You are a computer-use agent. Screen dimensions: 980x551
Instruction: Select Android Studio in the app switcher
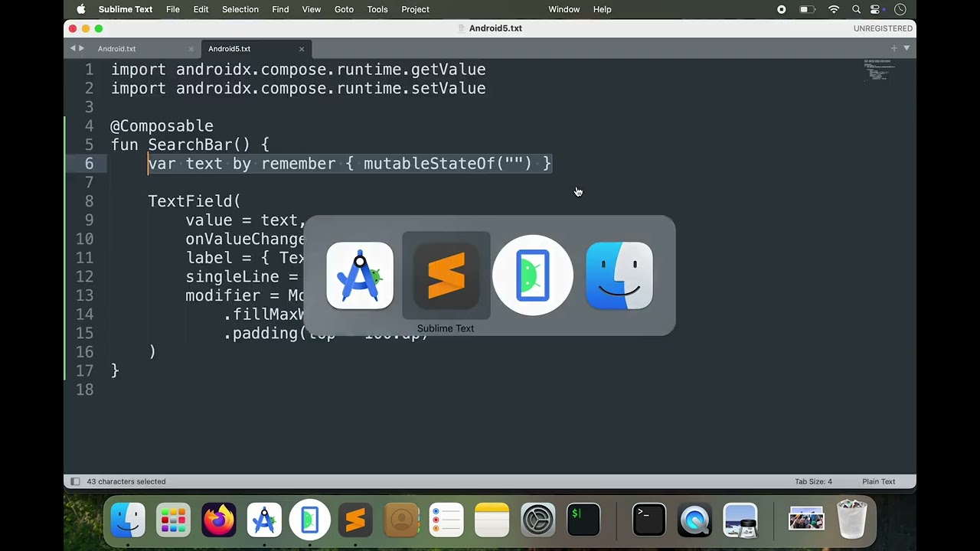click(360, 275)
